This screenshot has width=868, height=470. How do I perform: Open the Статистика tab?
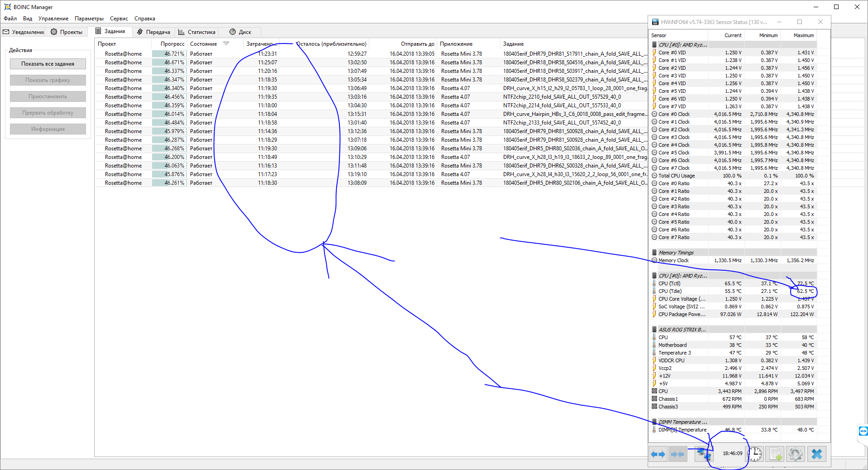point(196,32)
